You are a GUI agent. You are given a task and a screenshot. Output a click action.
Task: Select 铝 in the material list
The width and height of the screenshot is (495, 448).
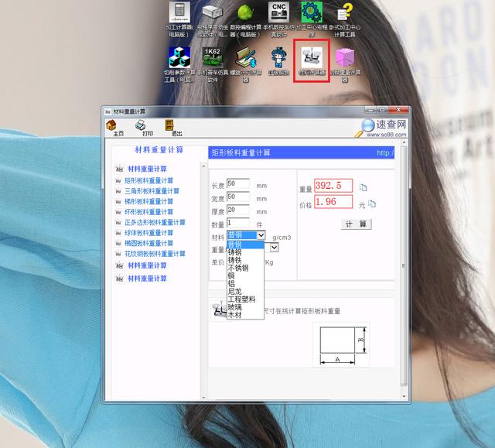pyautogui.click(x=245, y=284)
